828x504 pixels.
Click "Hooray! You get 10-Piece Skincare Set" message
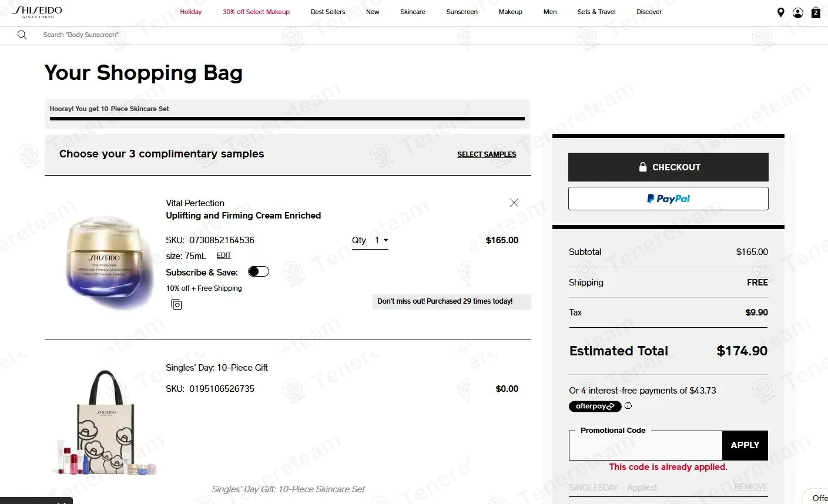tap(109, 109)
